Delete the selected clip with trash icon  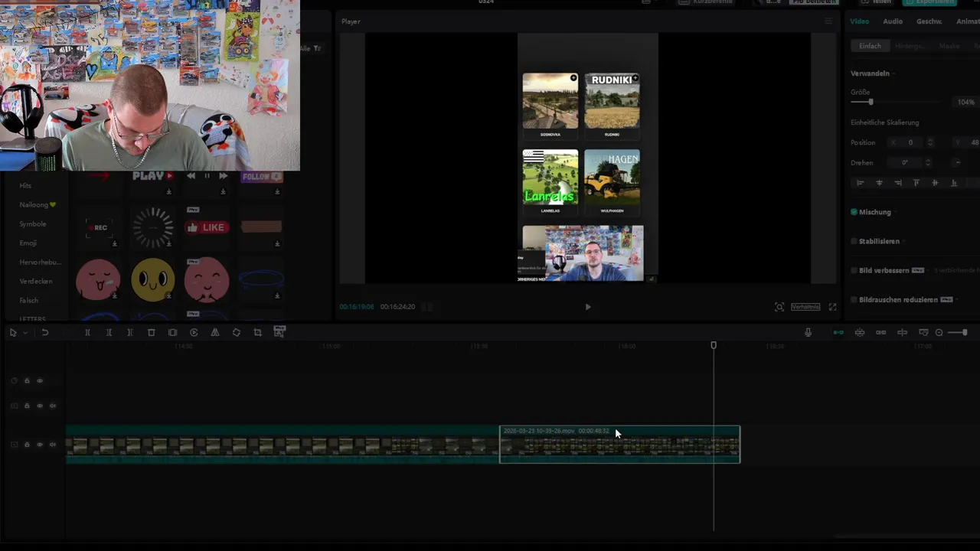pos(151,333)
